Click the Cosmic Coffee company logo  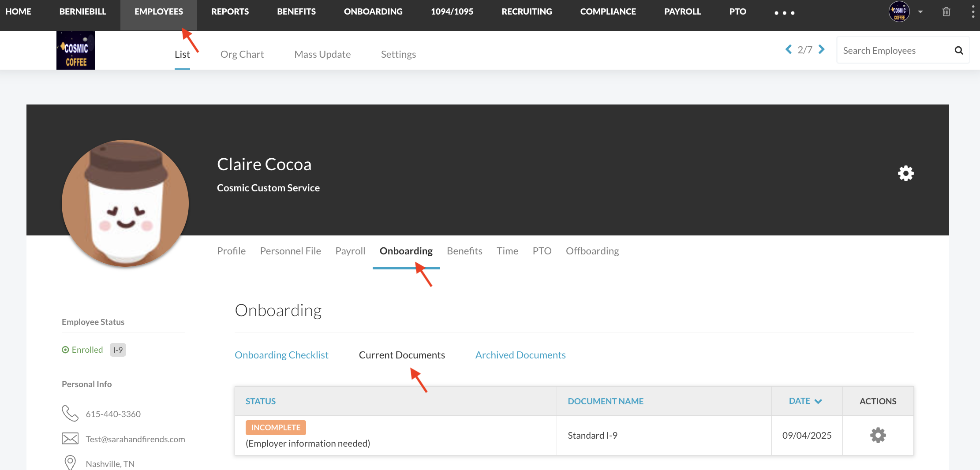click(76, 50)
